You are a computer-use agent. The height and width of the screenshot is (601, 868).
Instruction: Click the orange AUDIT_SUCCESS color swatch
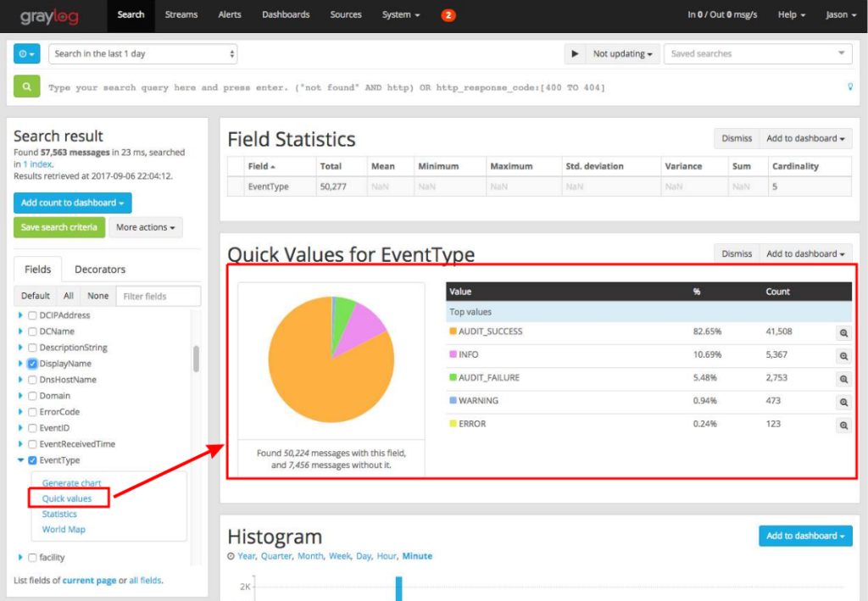[x=453, y=331]
